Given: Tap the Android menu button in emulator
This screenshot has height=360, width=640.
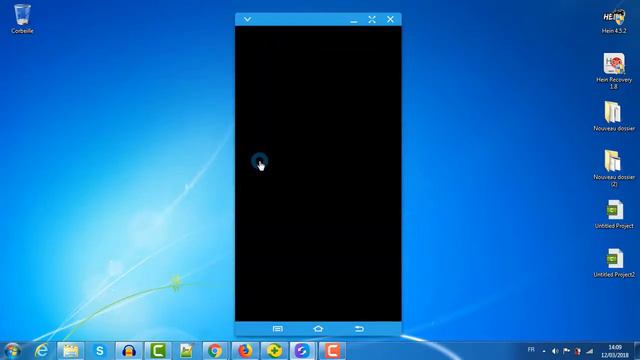Looking at the screenshot, I should 278,329.
